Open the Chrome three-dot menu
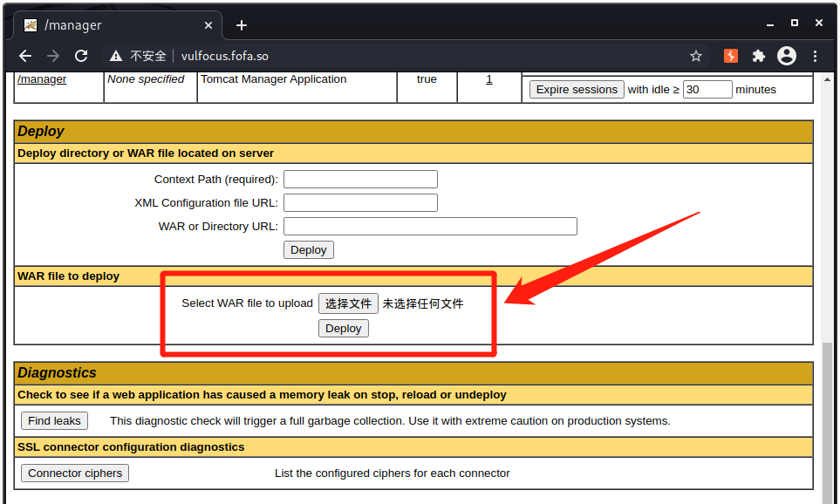The image size is (840, 504). click(814, 55)
